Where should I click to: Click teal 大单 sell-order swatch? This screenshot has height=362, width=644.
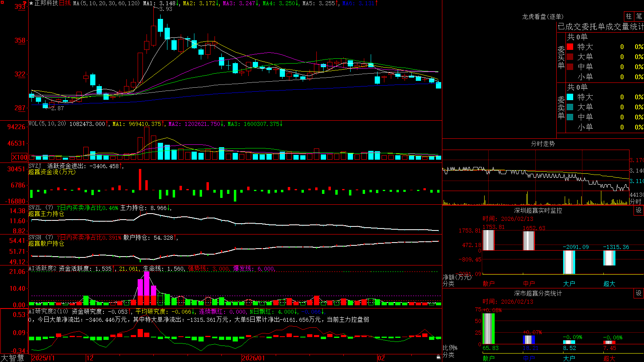(x=570, y=107)
